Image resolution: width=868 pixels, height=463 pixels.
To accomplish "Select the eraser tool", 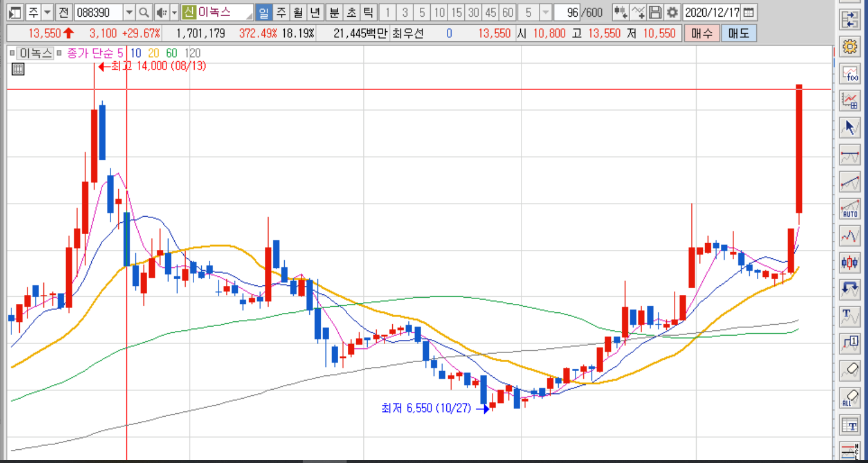I will click(850, 370).
